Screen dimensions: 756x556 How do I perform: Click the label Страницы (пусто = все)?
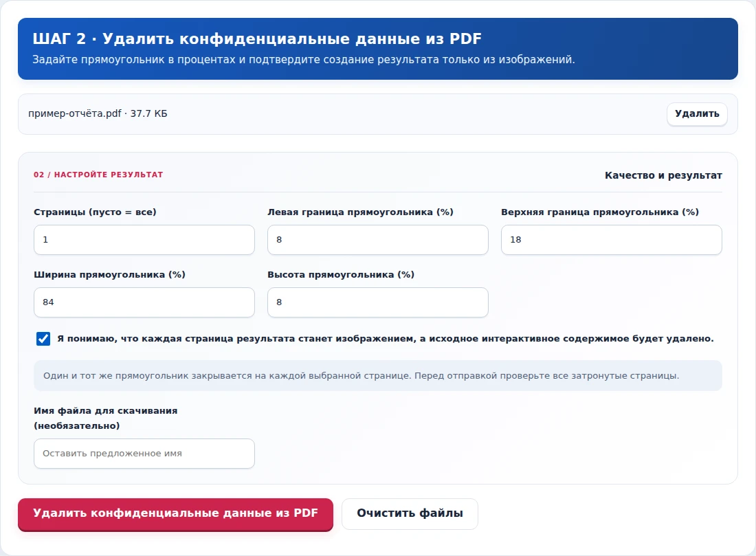[95, 212]
